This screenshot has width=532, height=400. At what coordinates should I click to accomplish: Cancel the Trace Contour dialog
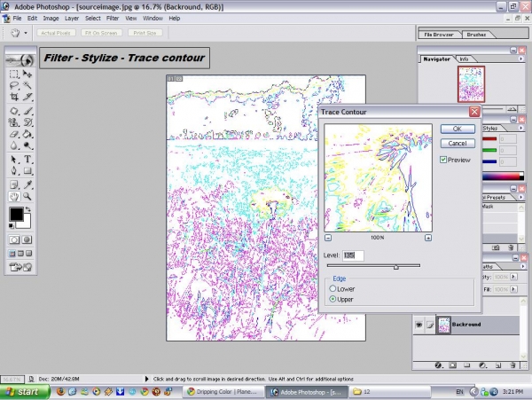[x=458, y=143]
